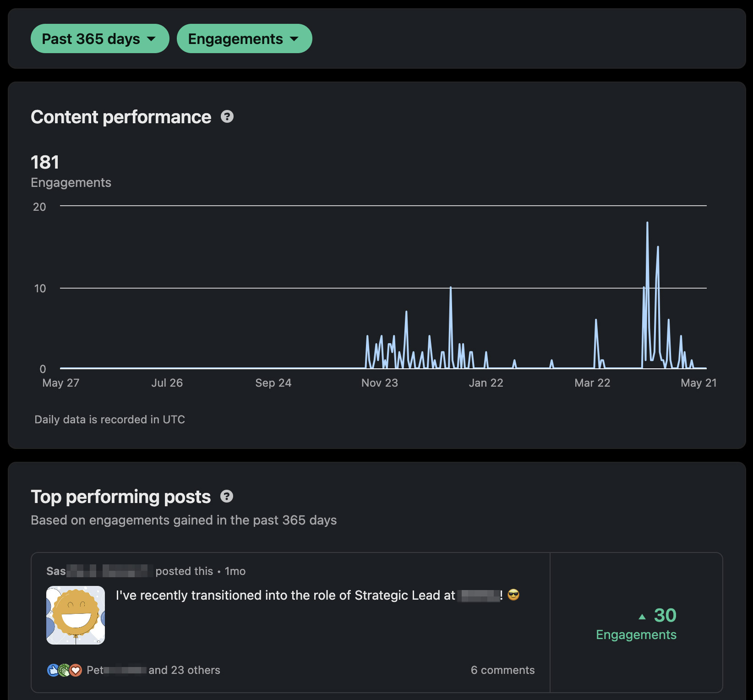Open the 6 comments link

pos(502,670)
